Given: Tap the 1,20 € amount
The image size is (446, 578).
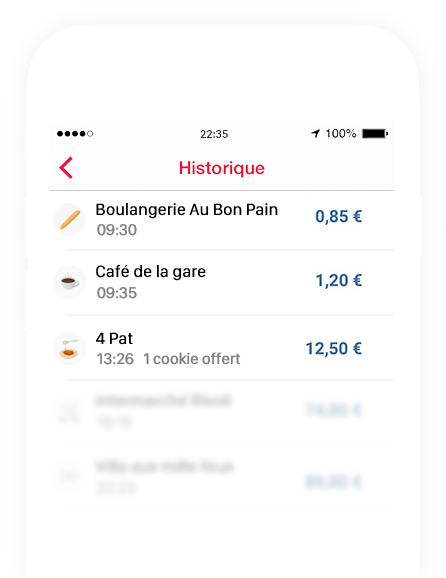Looking at the screenshot, I should click(x=339, y=281).
